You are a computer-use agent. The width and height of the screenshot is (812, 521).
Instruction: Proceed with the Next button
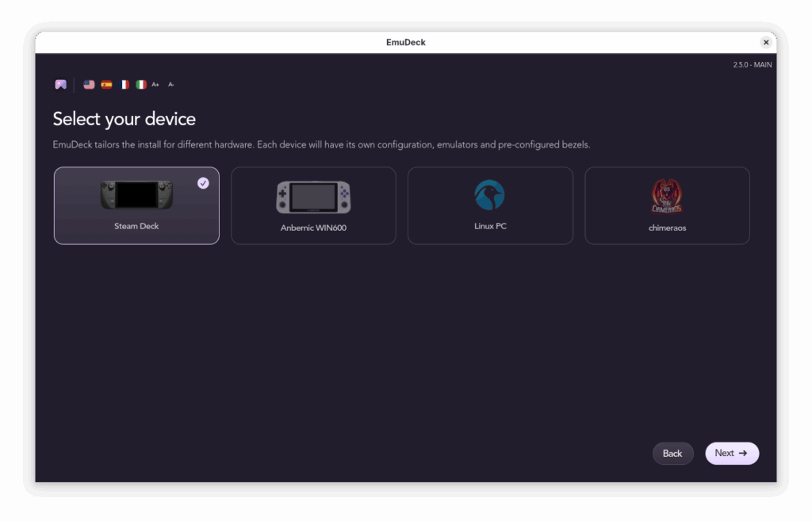pyautogui.click(x=732, y=453)
